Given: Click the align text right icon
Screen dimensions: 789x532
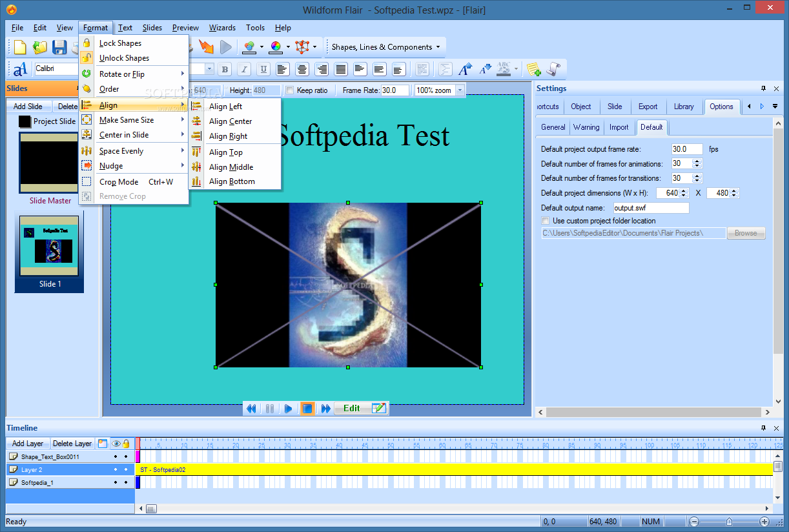Looking at the screenshot, I should 321,69.
